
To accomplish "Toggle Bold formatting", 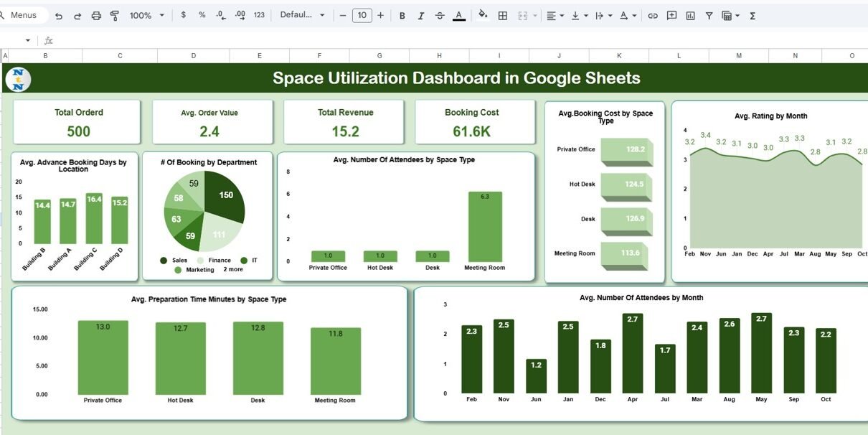I will (402, 16).
